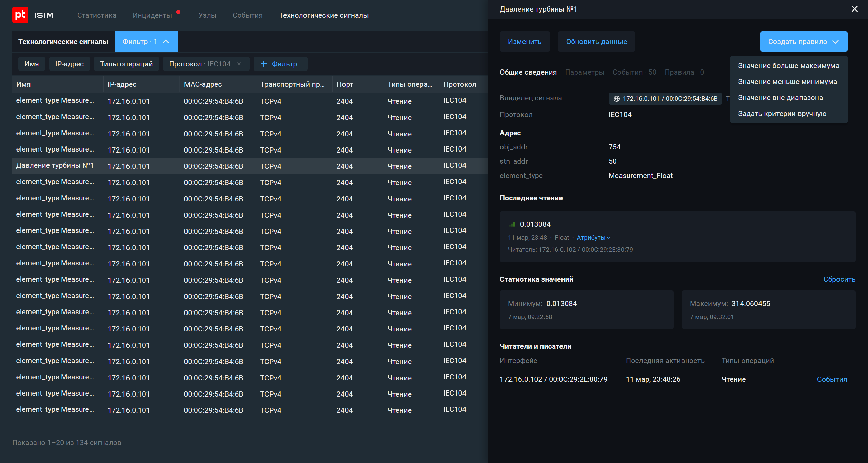The width and height of the screenshot is (868, 463).
Task: Collapse the Фильтр · 1 panel chevron
Action: 166,41
